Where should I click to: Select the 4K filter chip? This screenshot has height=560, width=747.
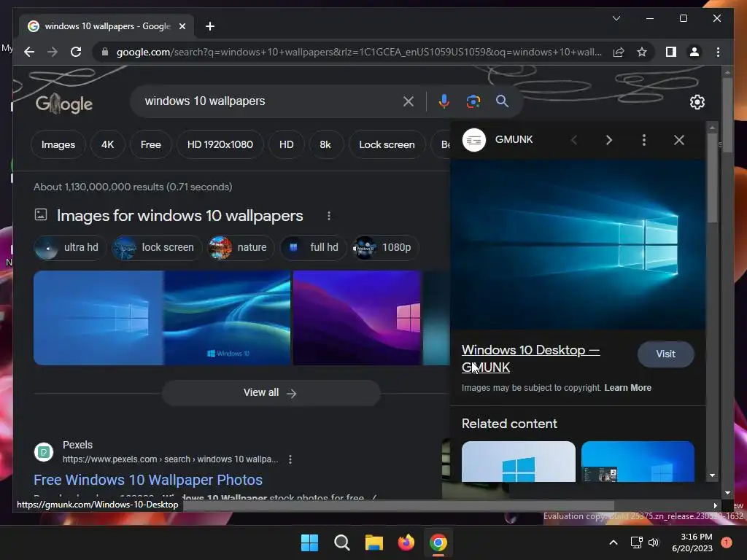tap(108, 144)
